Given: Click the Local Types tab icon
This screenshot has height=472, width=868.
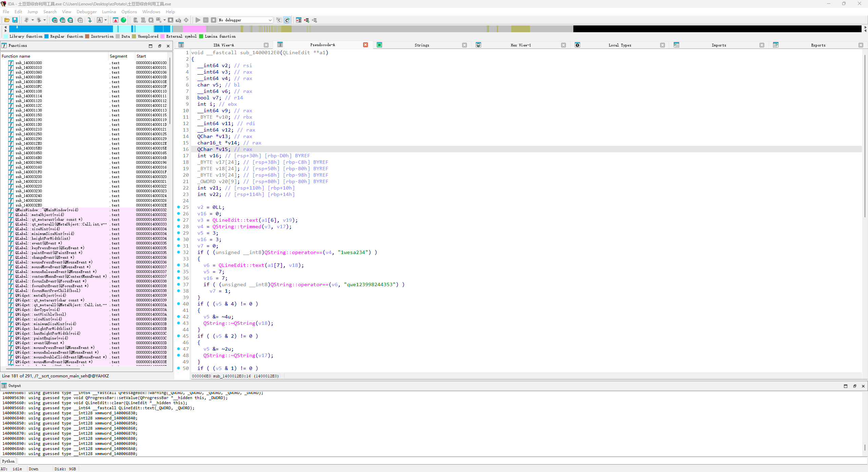Looking at the screenshot, I should pos(577,45).
